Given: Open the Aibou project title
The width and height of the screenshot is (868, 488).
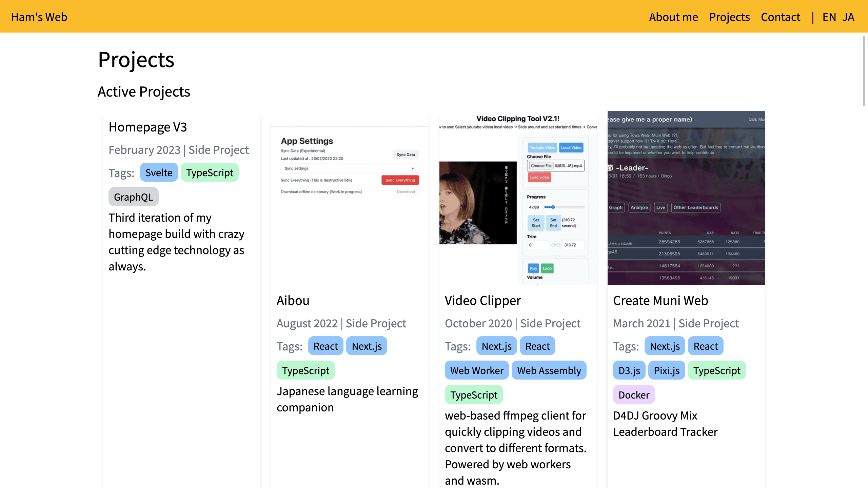Looking at the screenshot, I should coord(293,301).
